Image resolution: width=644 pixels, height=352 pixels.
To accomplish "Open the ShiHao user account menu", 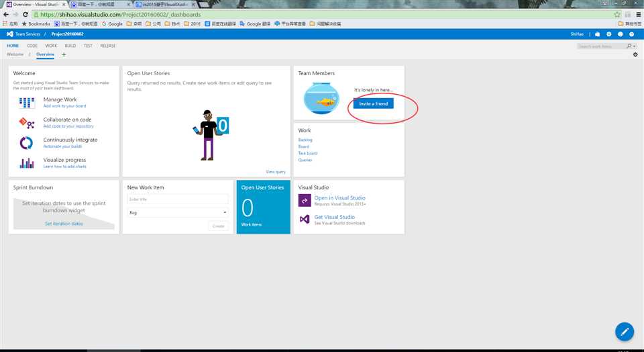I will [x=577, y=34].
